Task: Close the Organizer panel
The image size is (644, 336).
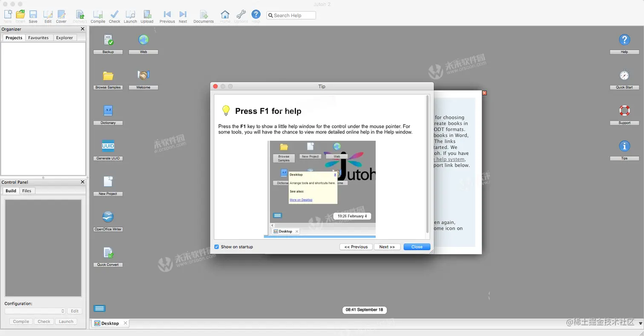Action: tap(83, 29)
